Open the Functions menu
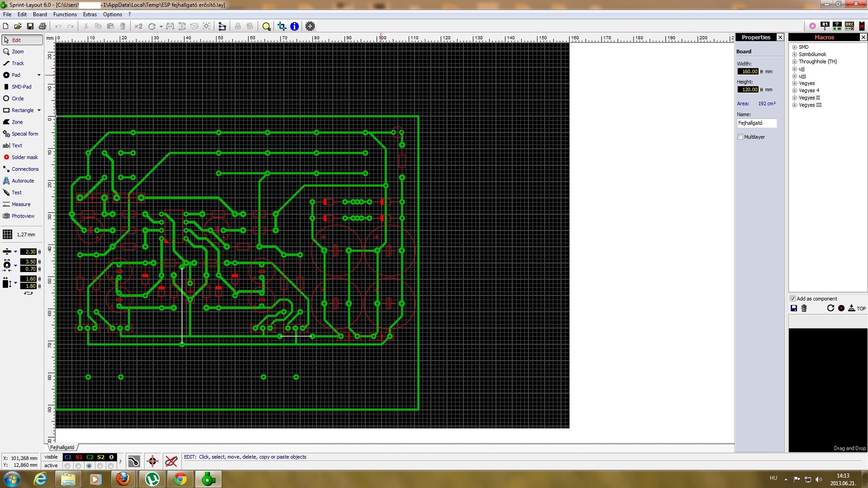Image resolution: width=868 pixels, height=488 pixels. pos(65,14)
